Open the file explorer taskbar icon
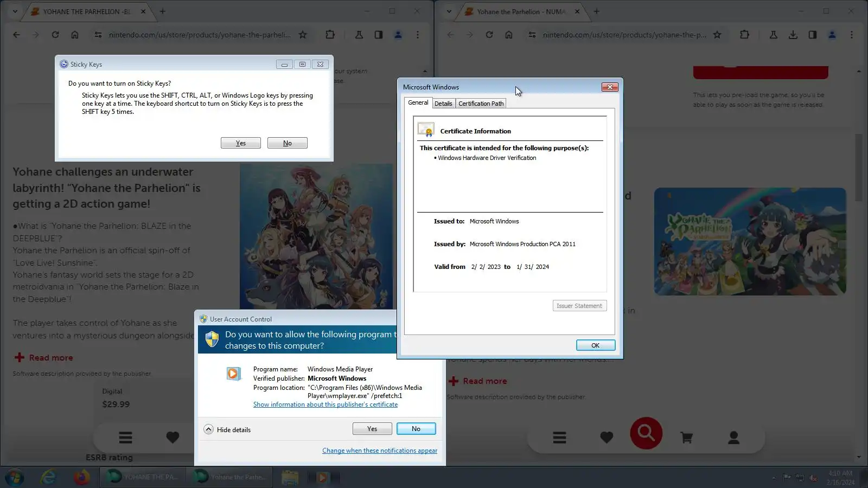The image size is (868, 488). click(290, 477)
